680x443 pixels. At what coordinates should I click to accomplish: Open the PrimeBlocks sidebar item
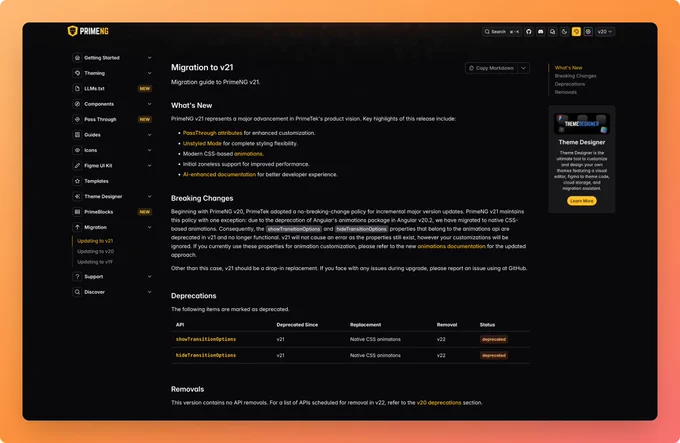point(112,212)
